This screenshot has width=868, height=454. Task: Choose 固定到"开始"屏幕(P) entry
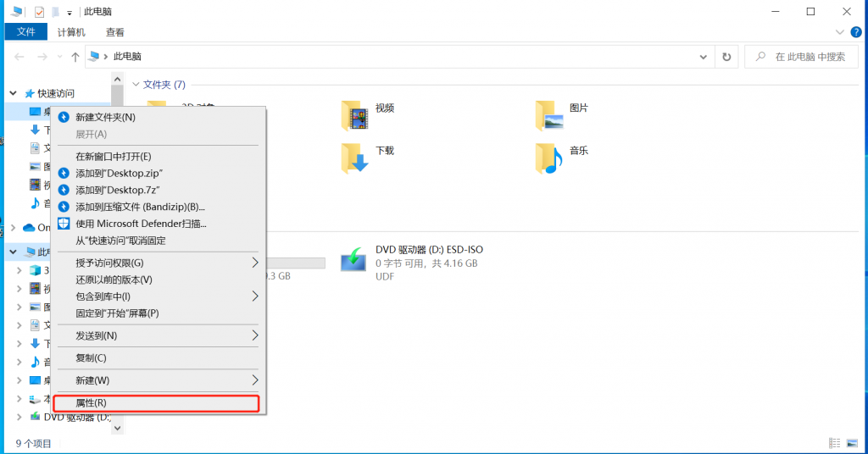[157, 313]
